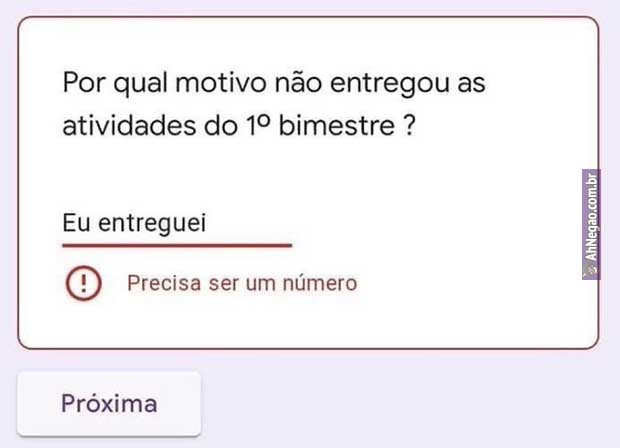Click the AhNegao.com.br watermark text
The image size is (620, 448).
coord(591,217)
